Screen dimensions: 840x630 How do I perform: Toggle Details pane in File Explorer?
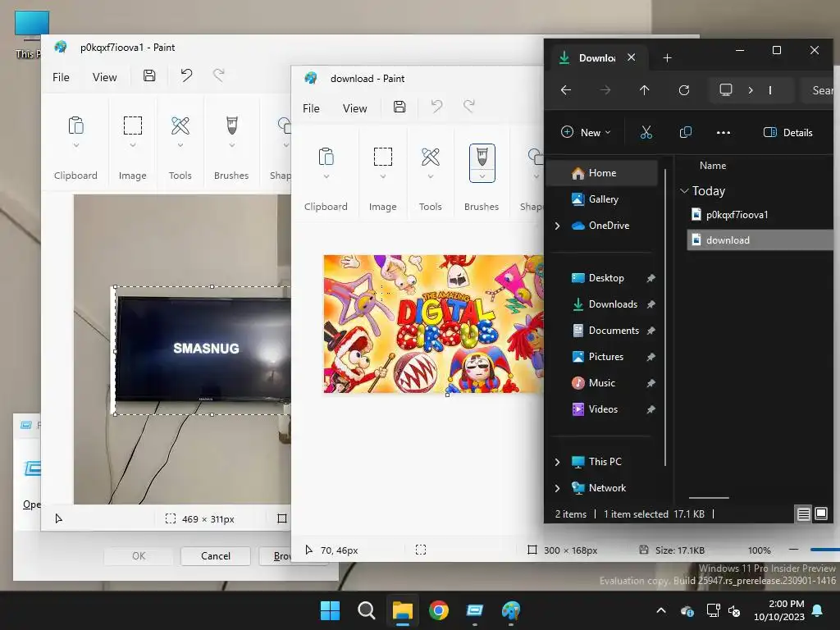pyautogui.click(x=787, y=132)
